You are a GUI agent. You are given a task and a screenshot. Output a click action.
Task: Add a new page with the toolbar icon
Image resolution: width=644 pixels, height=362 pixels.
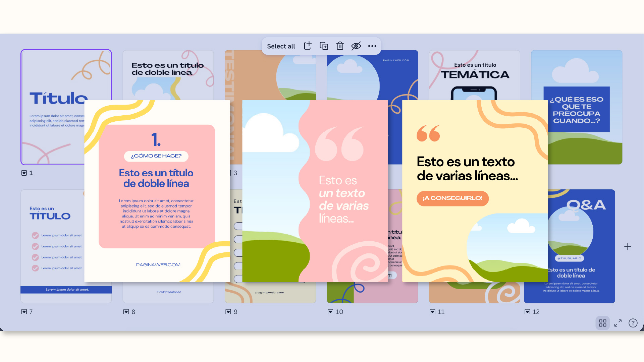tap(308, 46)
